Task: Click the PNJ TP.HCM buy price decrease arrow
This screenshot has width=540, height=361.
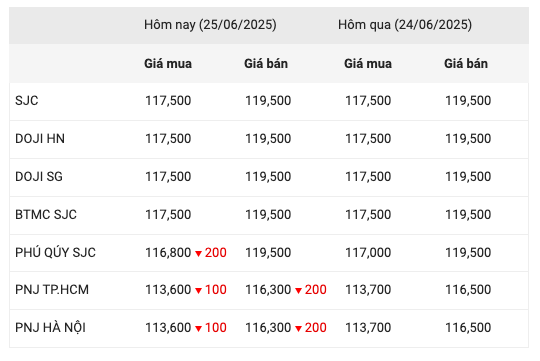Action: pyautogui.click(x=198, y=291)
